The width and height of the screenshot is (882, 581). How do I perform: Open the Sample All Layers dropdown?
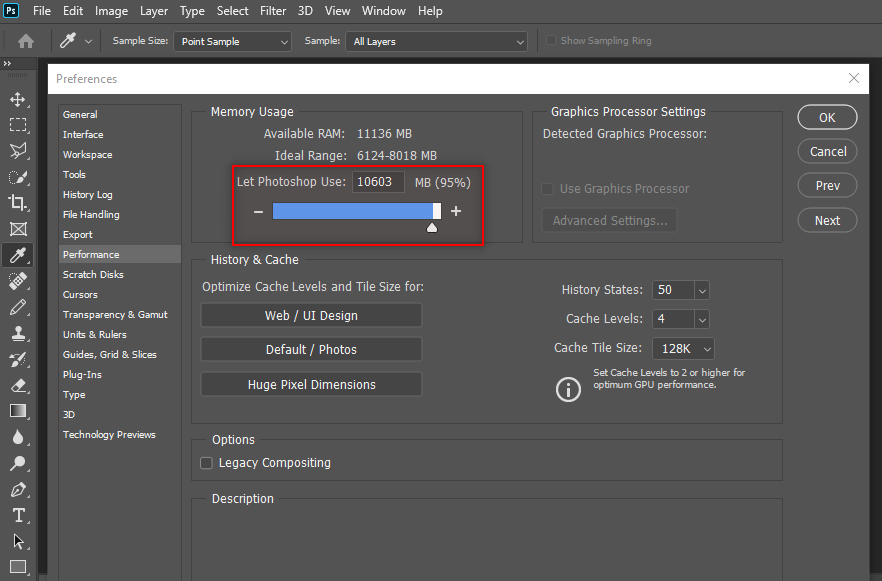(x=436, y=42)
